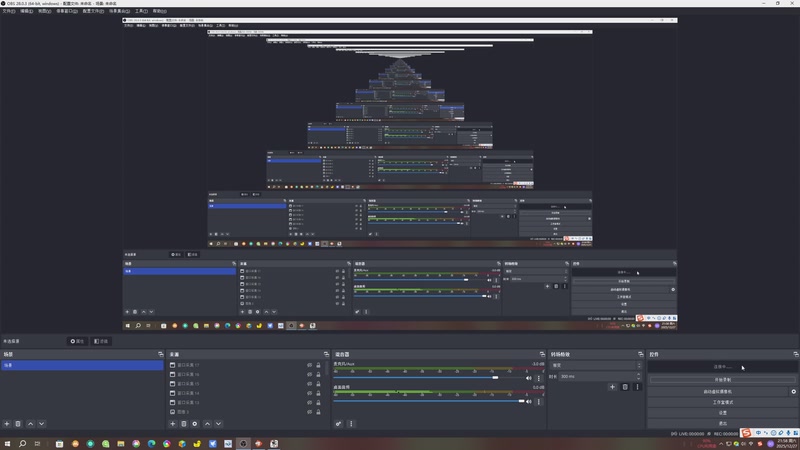Add a new source with the plus icon
Image resolution: width=800 pixels, height=450 pixels.
(x=172, y=423)
